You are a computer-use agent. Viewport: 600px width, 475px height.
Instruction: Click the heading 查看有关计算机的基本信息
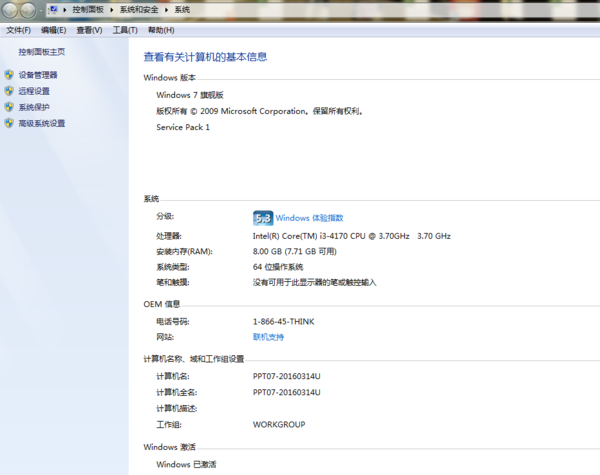(x=205, y=57)
